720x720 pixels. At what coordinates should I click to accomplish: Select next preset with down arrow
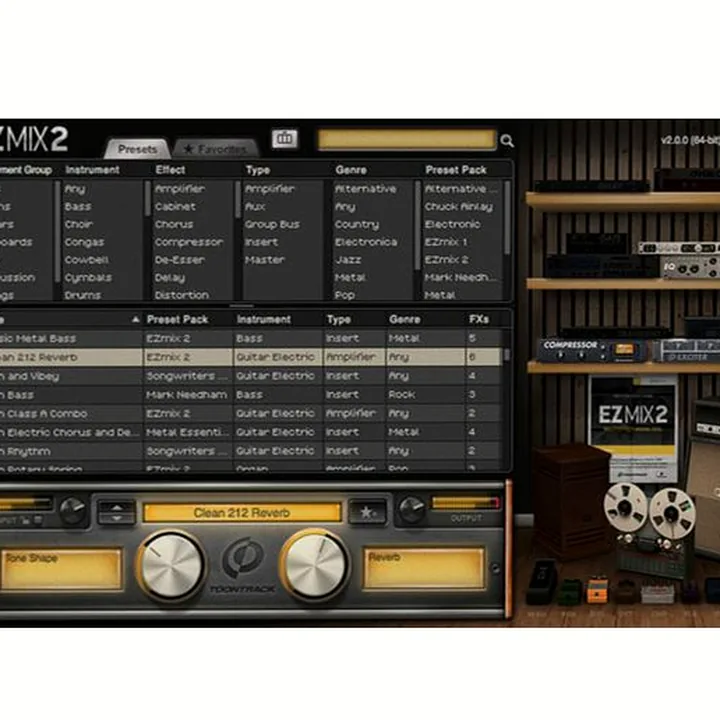117,518
